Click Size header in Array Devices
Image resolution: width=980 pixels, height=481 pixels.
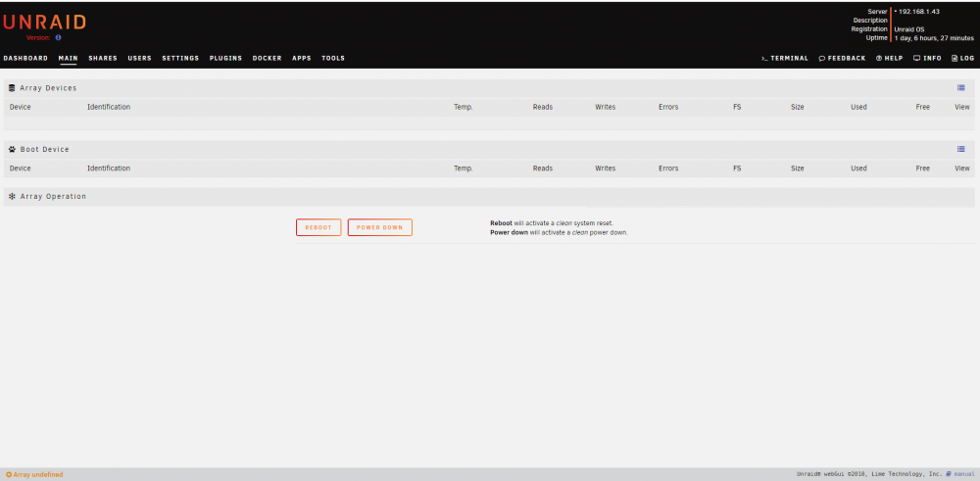pos(797,107)
